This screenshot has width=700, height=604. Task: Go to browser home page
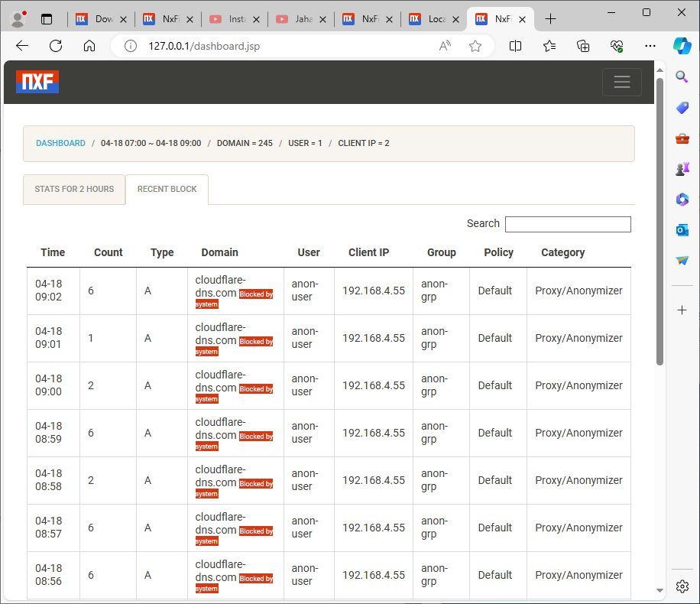coord(89,46)
